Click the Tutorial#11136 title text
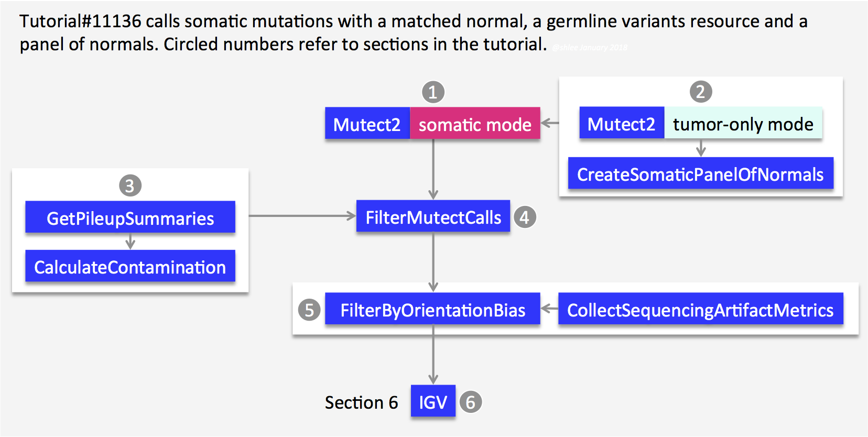The image size is (868, 437). point(80,21)
